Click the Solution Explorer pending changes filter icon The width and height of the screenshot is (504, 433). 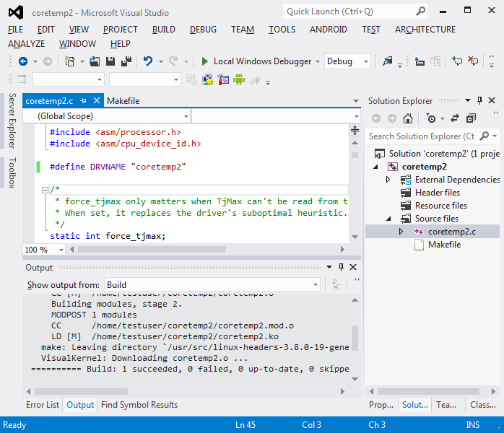[x=431, y=118]
